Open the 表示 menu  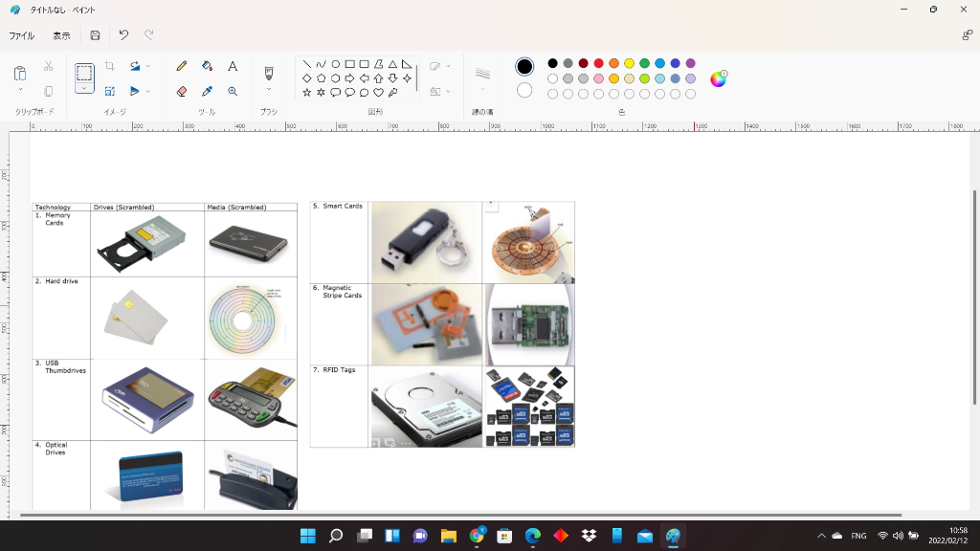tap(61, 34)
